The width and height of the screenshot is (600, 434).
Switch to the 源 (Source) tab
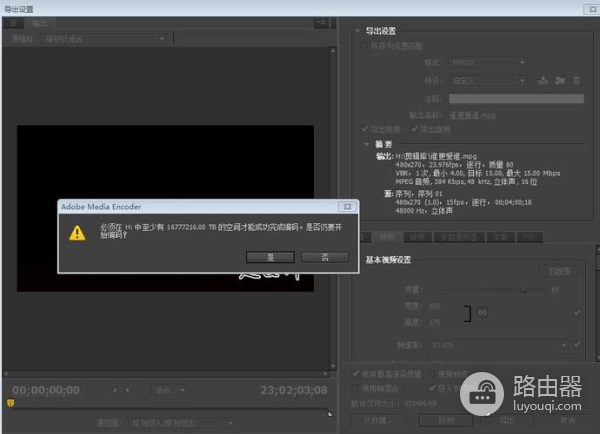pyautogui.click(x=13, y=23)
